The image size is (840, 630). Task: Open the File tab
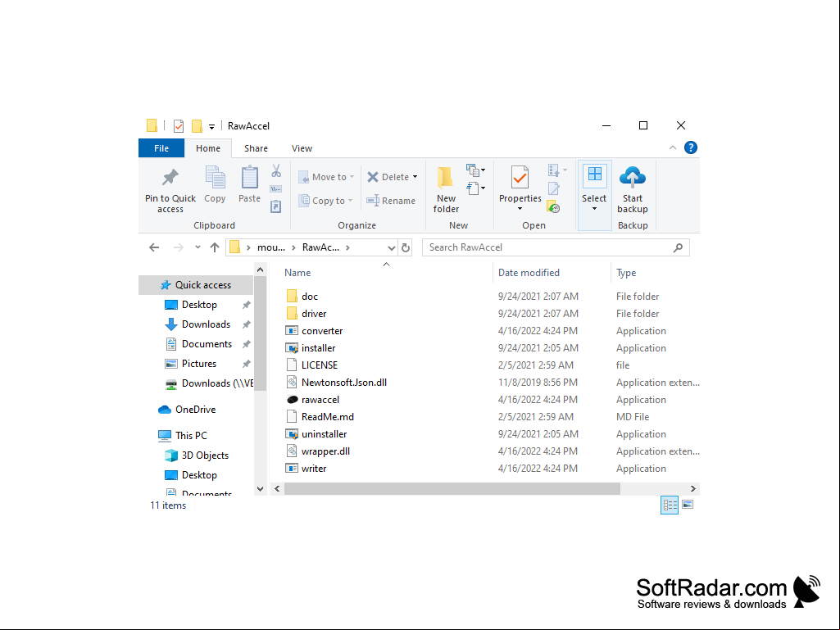click(161, 148)
